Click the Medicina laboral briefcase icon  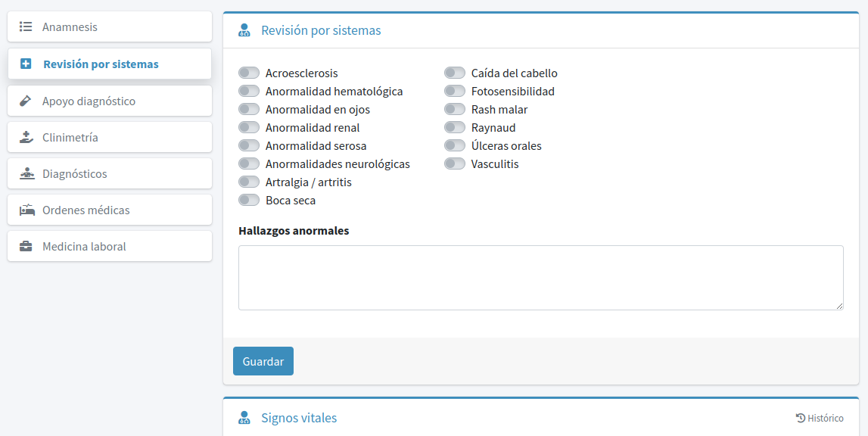(x=26, y=247)
